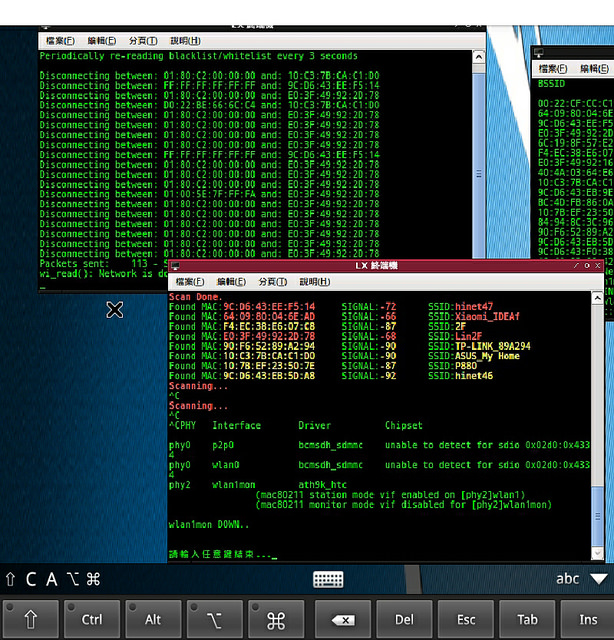
Task: Tap the Shift arrow key on keyboard bar
Action: (30, 619)
